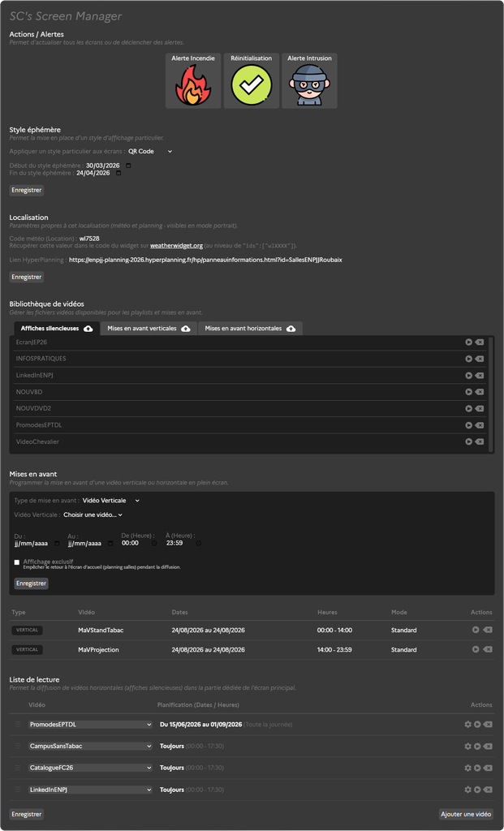504x831 pixels.
Task: Click the Réinitialisation green checkmark icon
Action: 252,84
